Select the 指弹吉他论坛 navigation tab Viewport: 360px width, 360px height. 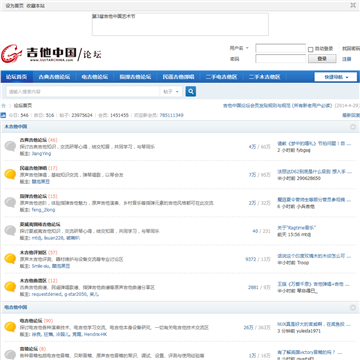[x=135, y=77]
